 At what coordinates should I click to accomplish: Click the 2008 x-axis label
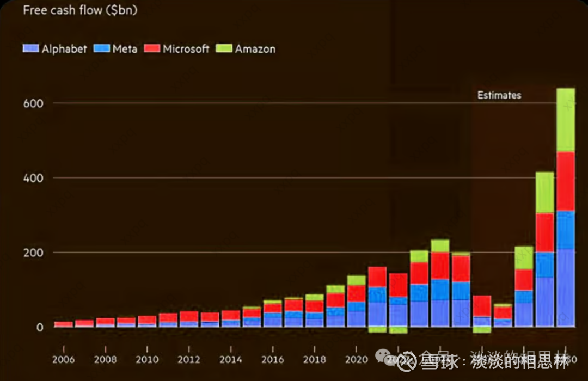coord(106,360)
